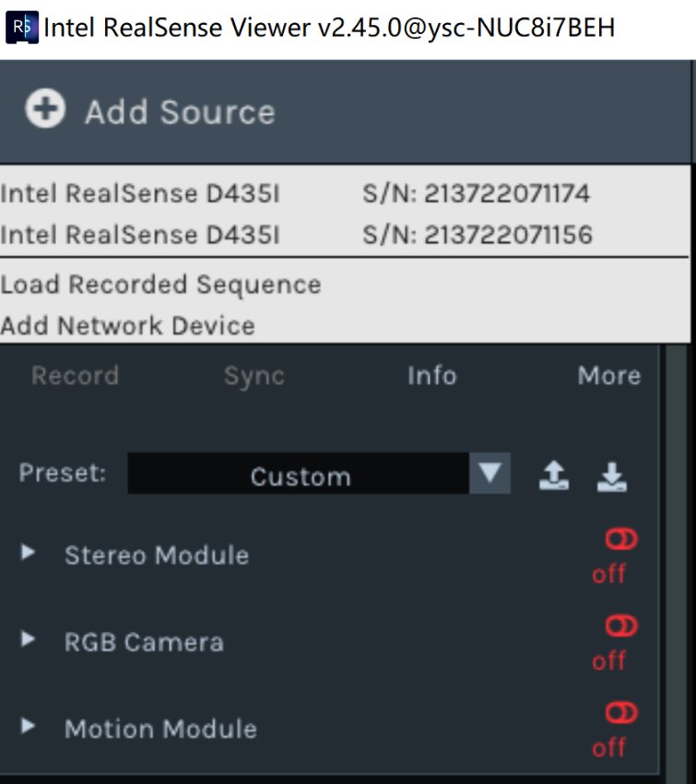Click the Sync button

[x=254, y=376]
